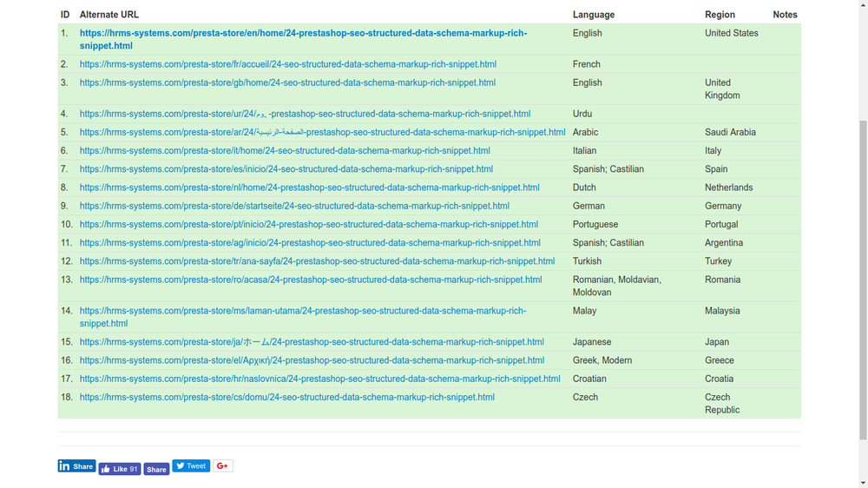Select the 'Saudi Arabia' region cell
Viewport: 868px width, 488px height.
(730, 132)
